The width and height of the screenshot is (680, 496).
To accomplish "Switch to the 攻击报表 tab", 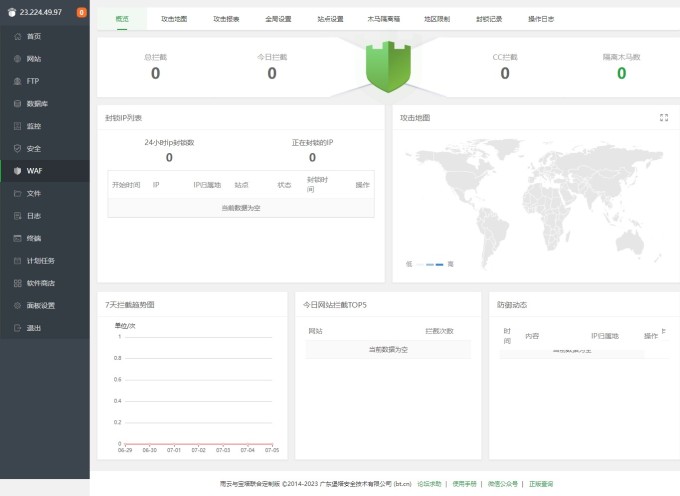I will point(227,19).
